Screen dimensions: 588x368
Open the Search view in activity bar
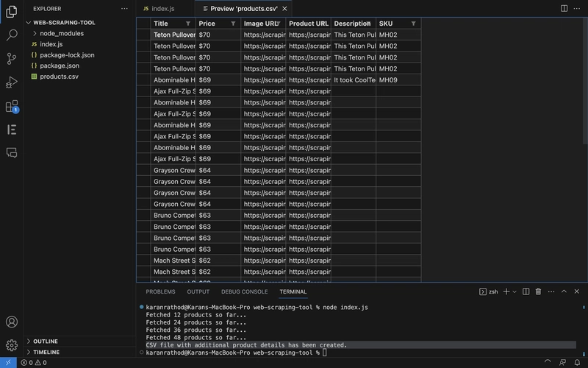point(12,35)
